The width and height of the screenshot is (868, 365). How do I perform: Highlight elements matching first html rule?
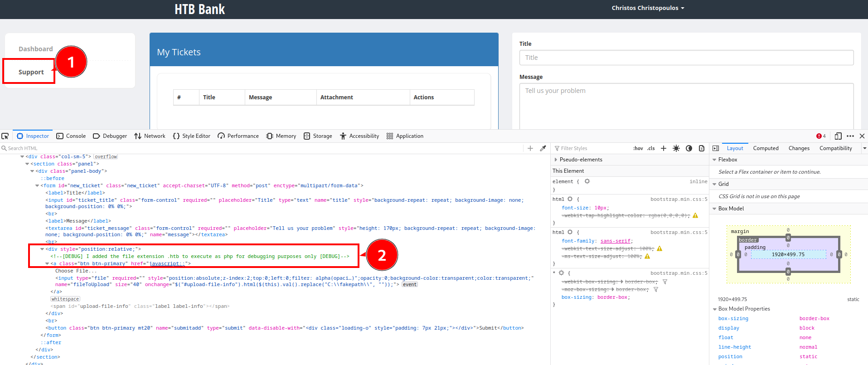(570, 199)
